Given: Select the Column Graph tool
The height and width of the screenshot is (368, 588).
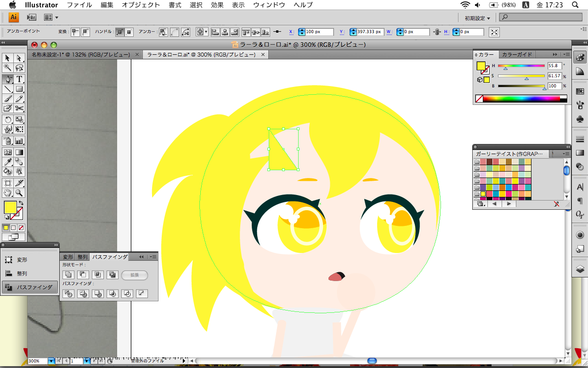Looking at the screenshot, I should (19, 141).
